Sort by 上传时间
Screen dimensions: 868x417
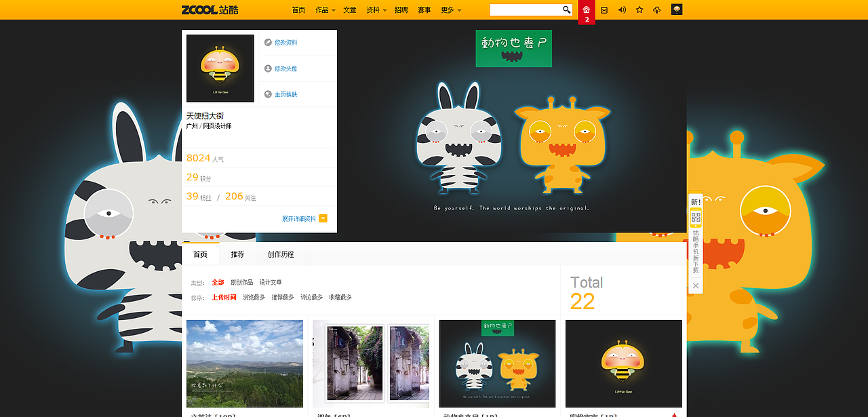[224, 297]
